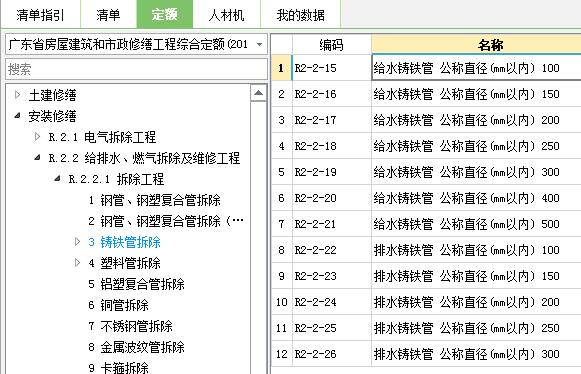
Task: Open the 清单 tab
Action: [108, 15]
